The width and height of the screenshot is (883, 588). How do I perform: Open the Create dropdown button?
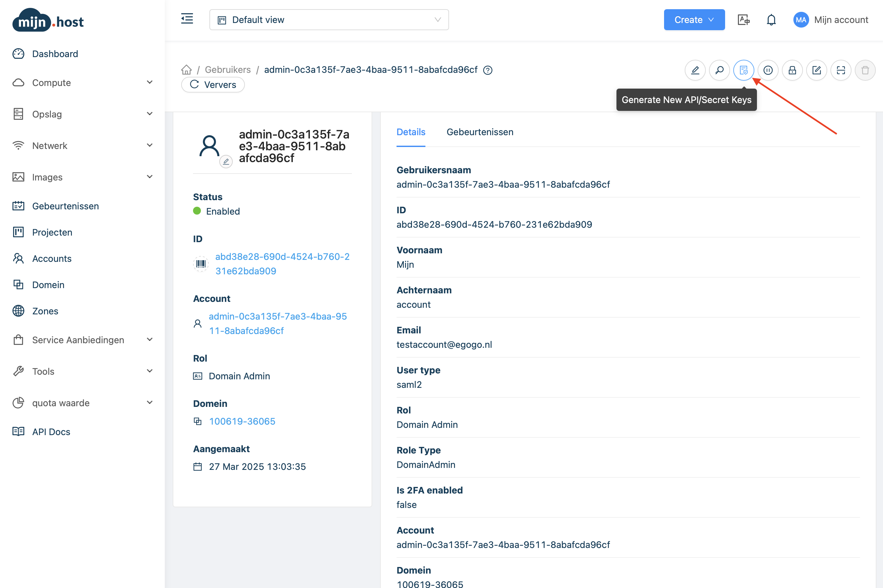694,19
